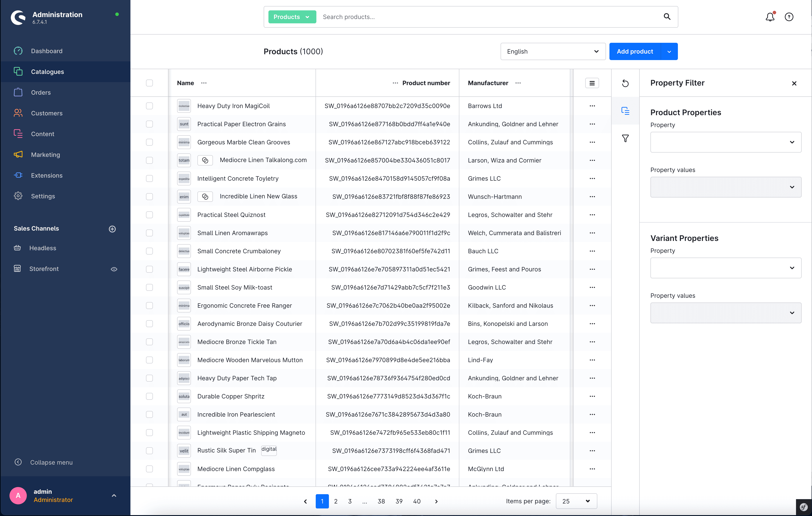Open the help question mark icon
The image size is (812, 516).
tap(789, 17)
